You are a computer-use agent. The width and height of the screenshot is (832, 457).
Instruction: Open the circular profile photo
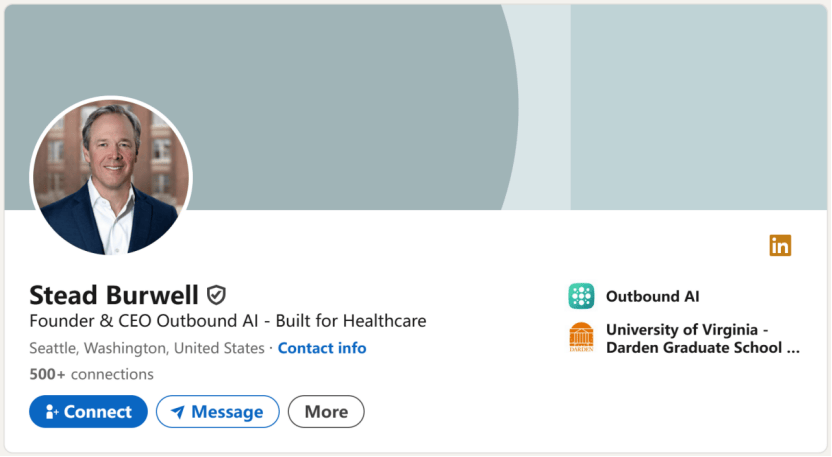[x=111, y=177]
